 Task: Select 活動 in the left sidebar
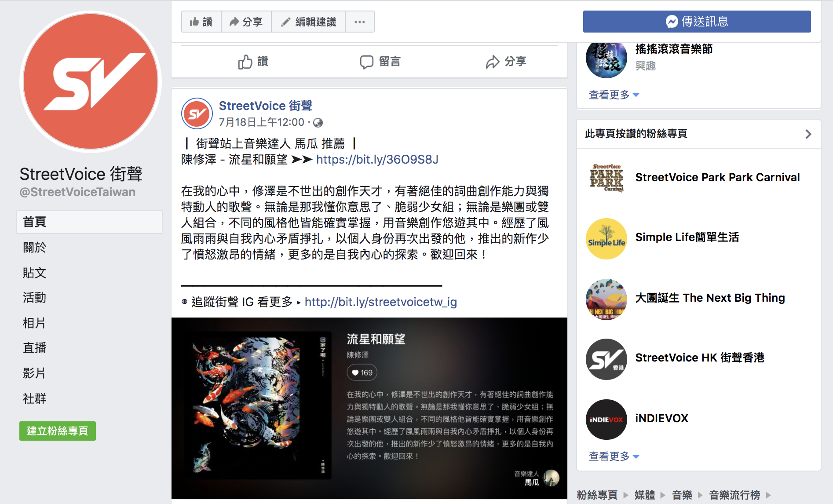(34, 298)
